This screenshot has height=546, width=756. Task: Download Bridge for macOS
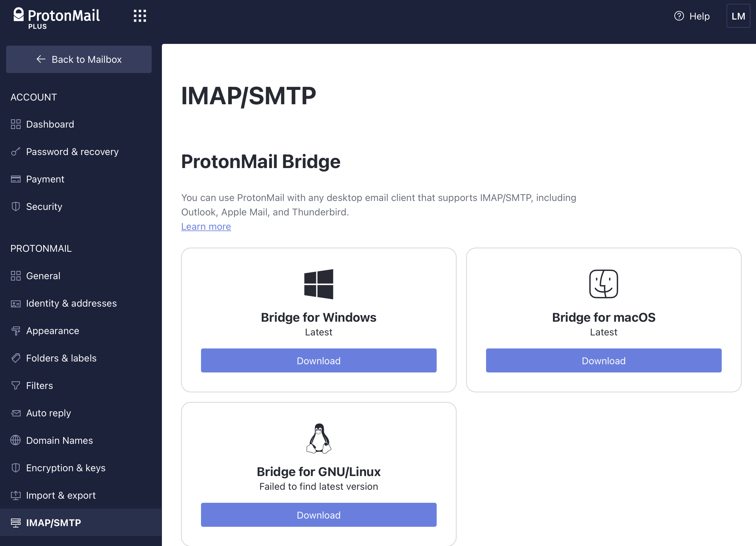604,360
